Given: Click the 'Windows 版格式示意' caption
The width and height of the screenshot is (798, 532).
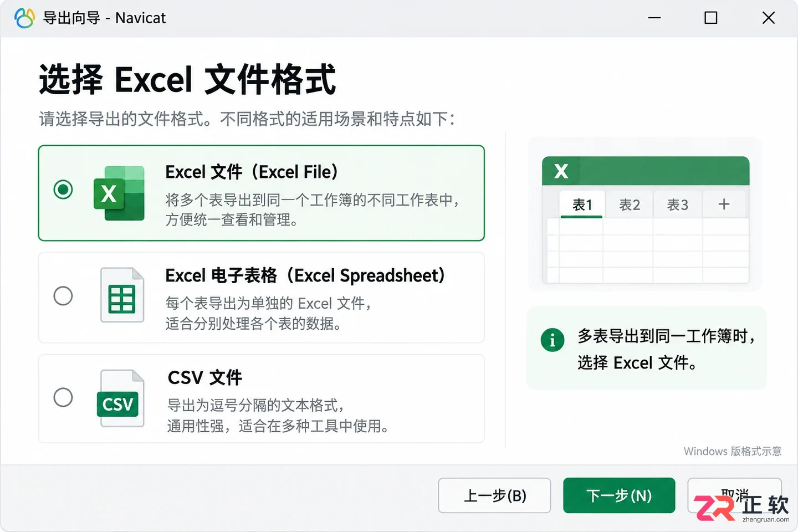Looking at the screenshot, I should click(733, 451).
